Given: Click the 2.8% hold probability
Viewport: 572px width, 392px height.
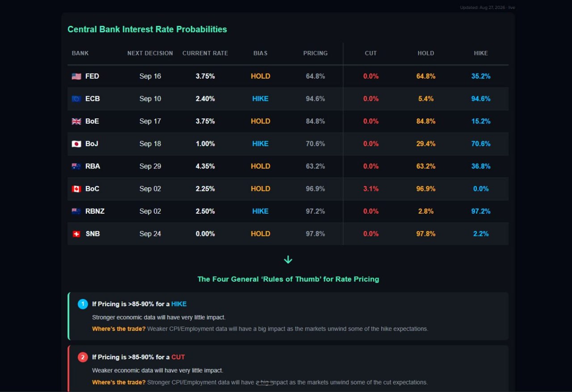Looking at the screenshot, I should click(x=426, y=211).
